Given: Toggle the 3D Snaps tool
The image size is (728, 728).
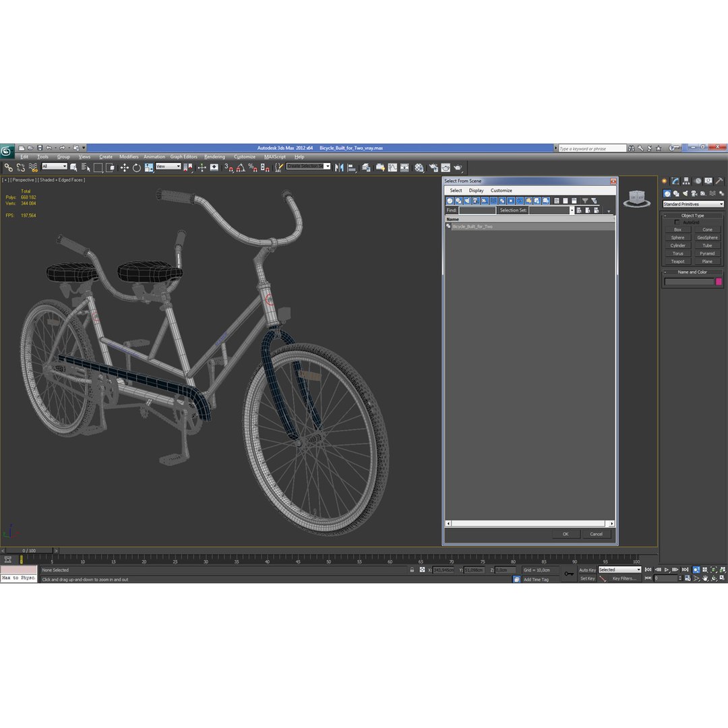Looking at the screenshot, I should tap(229, 168).
